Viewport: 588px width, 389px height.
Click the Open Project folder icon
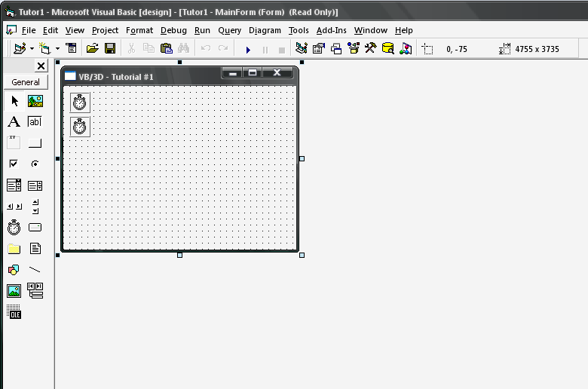[92, 48]
